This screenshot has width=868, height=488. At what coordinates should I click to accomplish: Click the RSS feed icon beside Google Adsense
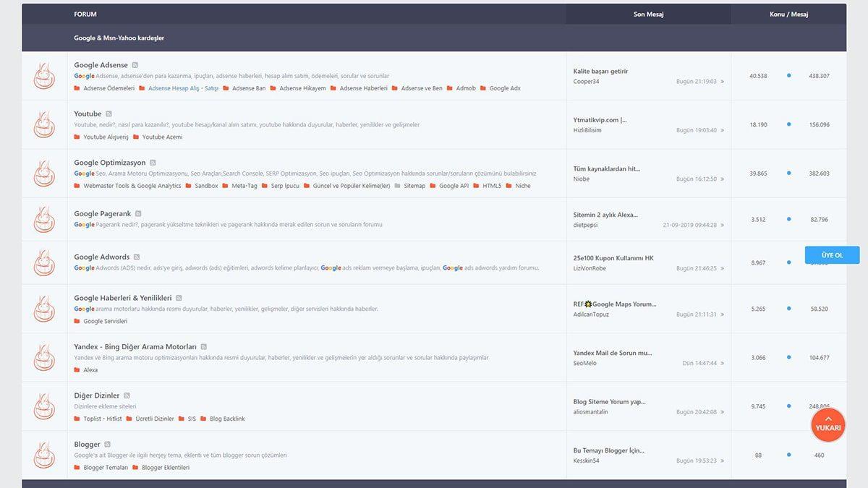[x=135, y=65]
